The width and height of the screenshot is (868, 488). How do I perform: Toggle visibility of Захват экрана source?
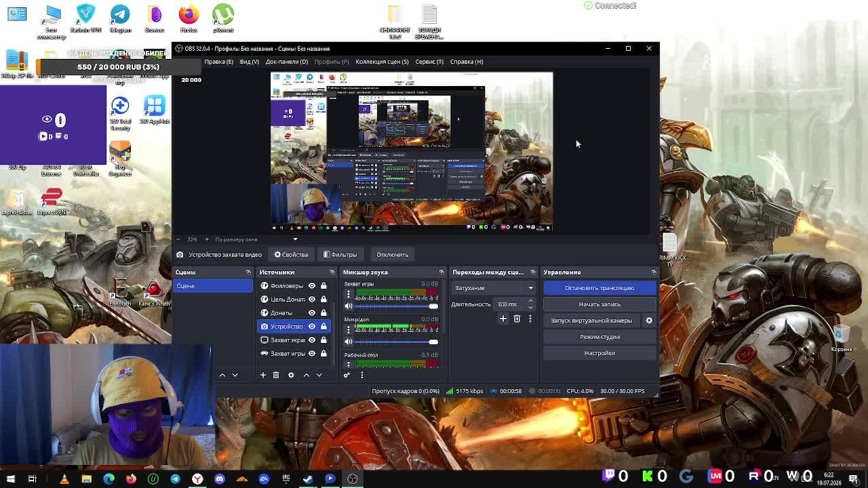coord(312,340)
